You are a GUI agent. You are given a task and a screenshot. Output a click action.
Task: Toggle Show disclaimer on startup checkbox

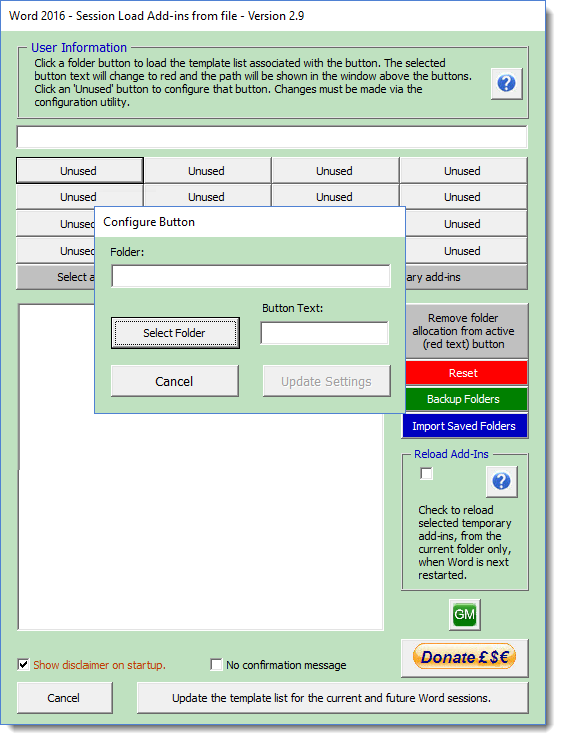[x=23, y=664]
